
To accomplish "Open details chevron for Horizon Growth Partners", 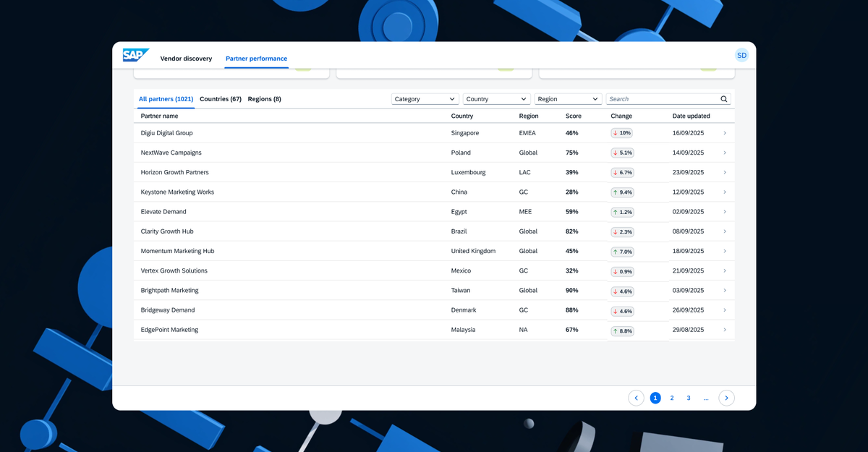I will pos(725,173).
